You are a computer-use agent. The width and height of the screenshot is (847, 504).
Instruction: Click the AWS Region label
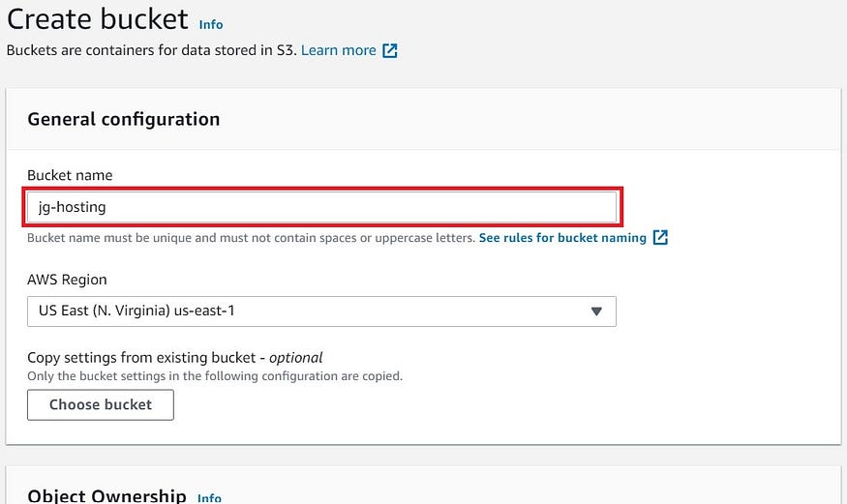(x=67, y=280)
